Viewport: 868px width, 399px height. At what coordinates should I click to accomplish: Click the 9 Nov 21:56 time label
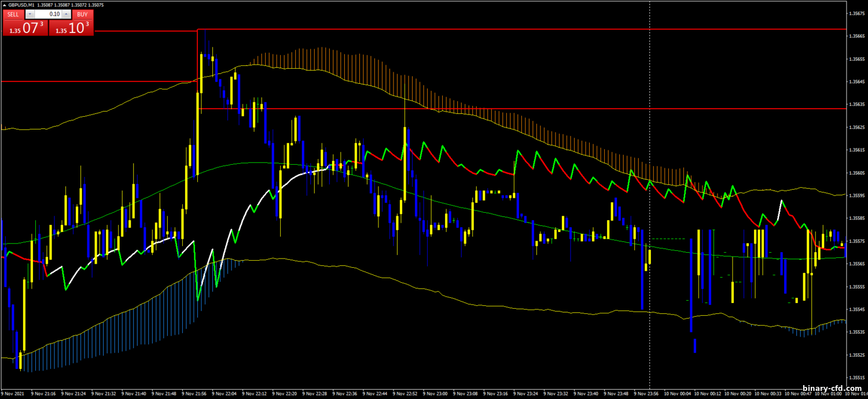(x=193, y=394)
